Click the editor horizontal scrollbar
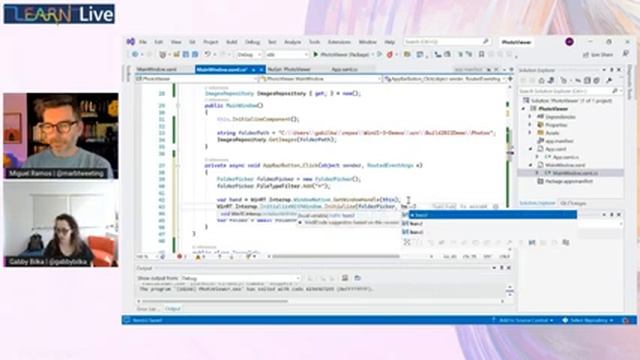The height and width of the screenshot is (360, 640). click(x=336, y=256)
